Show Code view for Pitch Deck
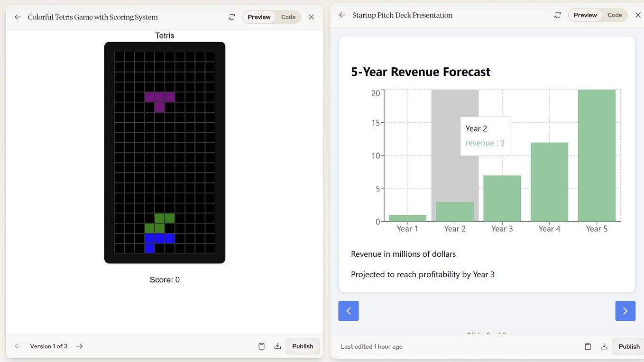 (x=615, y=15)
